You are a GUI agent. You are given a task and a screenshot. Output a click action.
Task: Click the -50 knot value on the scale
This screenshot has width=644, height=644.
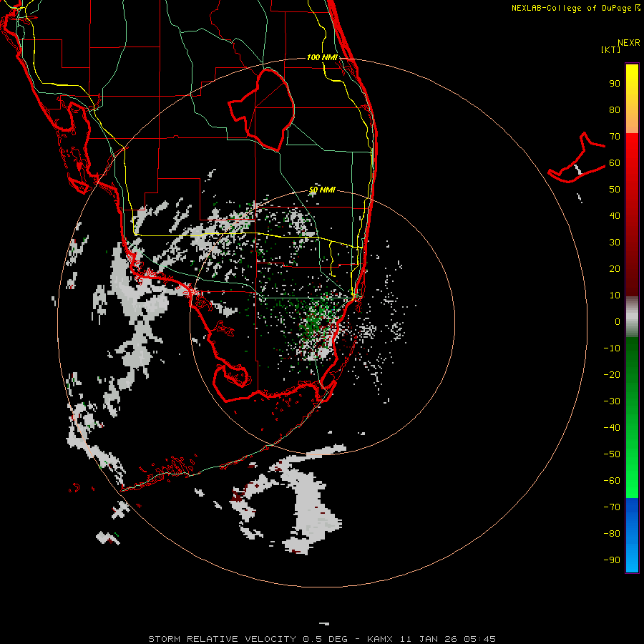[612, 454]
